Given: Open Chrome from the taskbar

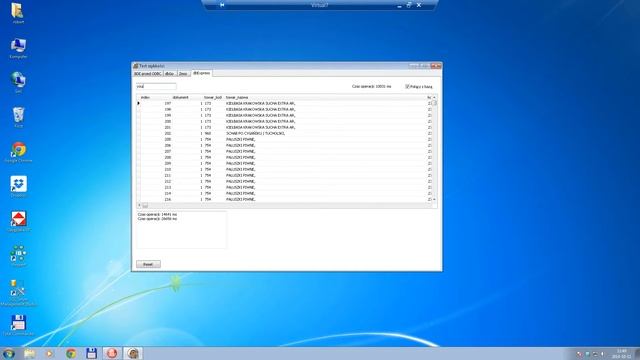Looking at the screenshot, I should click(x=71, y=353).
